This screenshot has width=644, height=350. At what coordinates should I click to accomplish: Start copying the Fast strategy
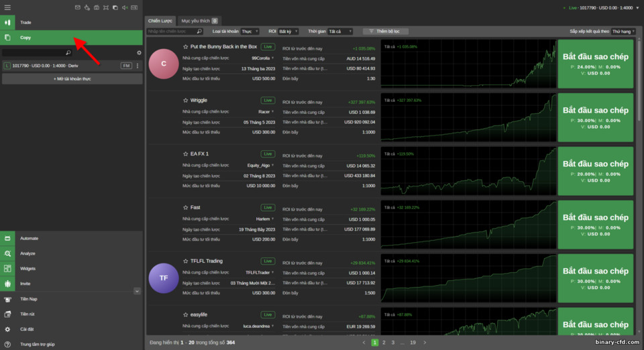tap(596, 225)
